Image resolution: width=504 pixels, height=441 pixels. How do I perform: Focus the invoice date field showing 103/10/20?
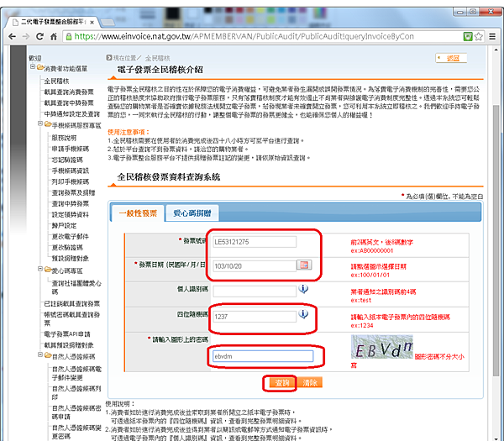click(x=255, y=266)
